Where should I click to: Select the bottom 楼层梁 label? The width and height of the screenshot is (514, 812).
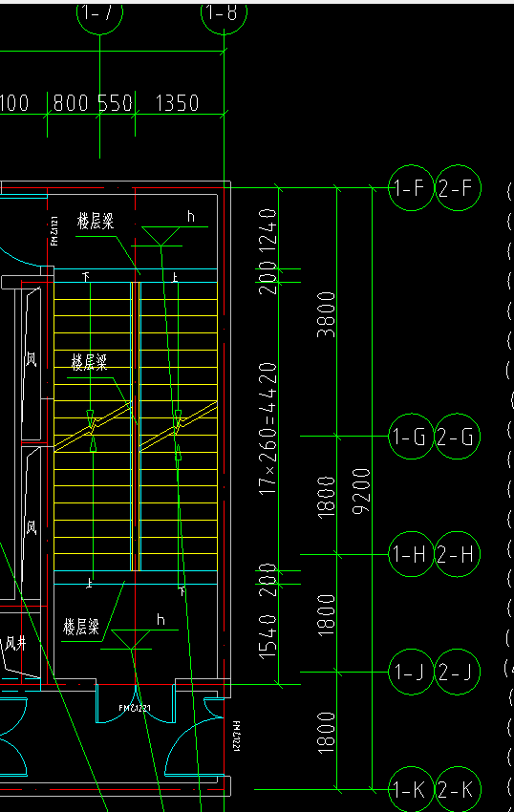click(x=81, y=627)
